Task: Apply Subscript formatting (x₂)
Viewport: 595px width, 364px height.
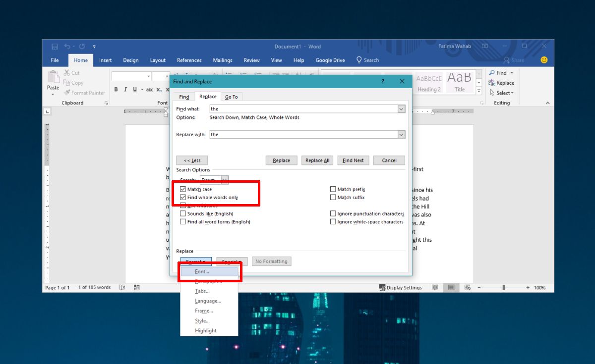Action: point(159,90)
